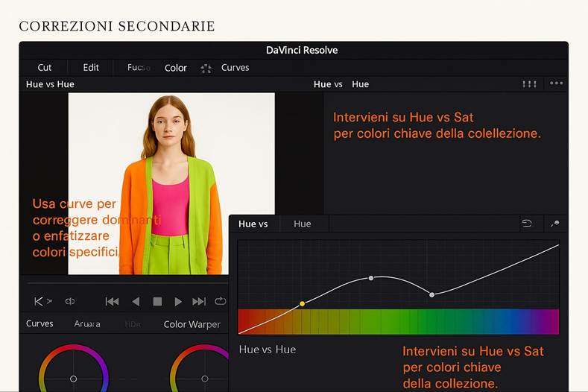
Task: Click the center of the left color wheel
Action: coord(74,379)
